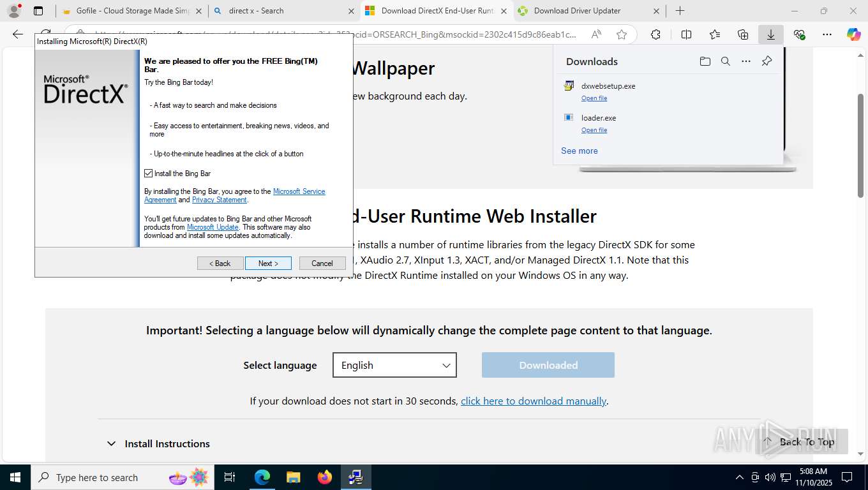868x490 pixels.
Task: Open Windows Start menu
Action: 15,477
